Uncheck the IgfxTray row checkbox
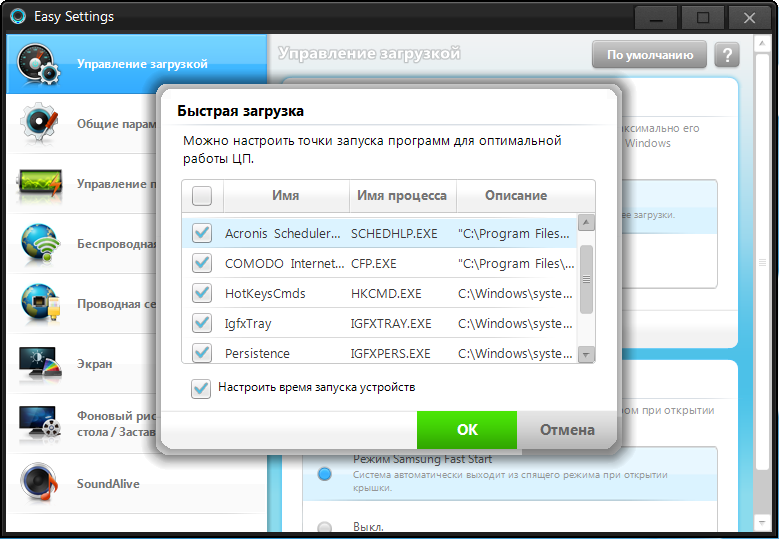The width and height of the screenshot is (779, 539). (x=202, y=323)
